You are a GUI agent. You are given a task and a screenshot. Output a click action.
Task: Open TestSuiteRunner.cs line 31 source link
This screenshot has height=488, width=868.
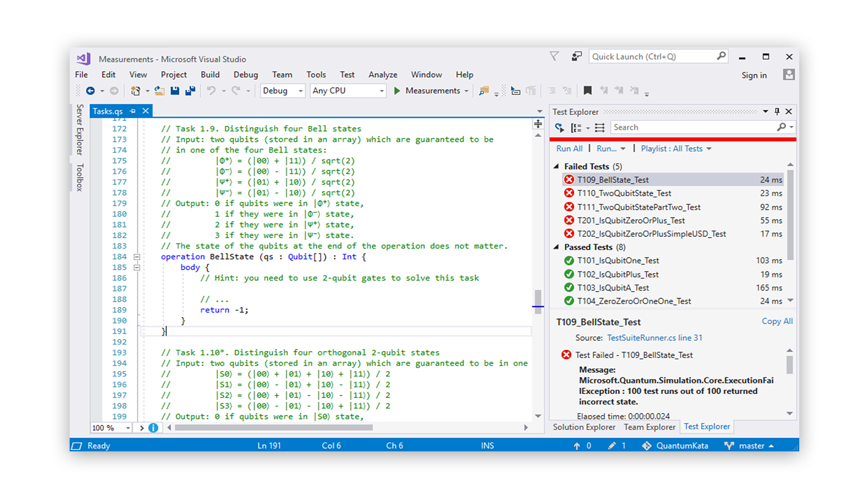(x=654, y=338)
